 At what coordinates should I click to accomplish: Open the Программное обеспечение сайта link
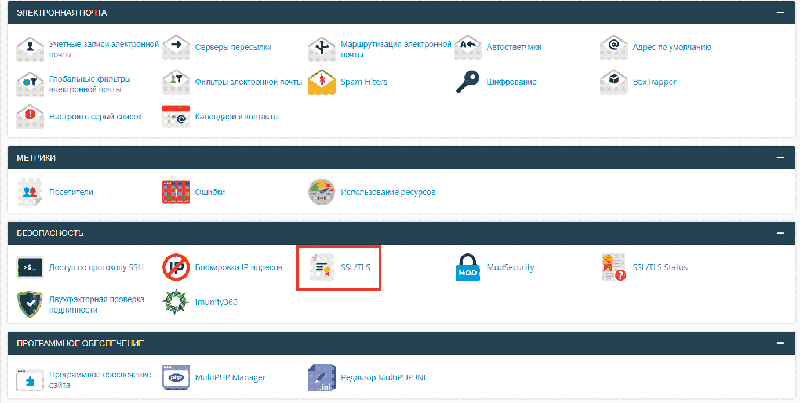pyautogui.click(x=101, y=379)
